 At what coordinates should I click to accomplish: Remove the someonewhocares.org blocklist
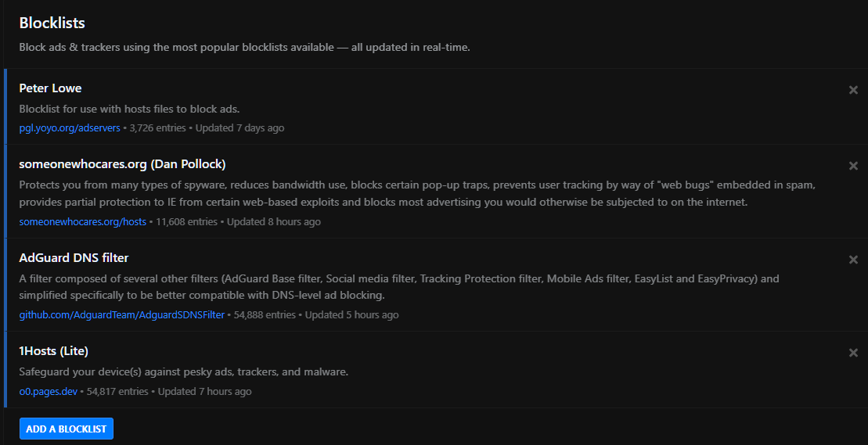pyautogui.click(x=853, y=166)
